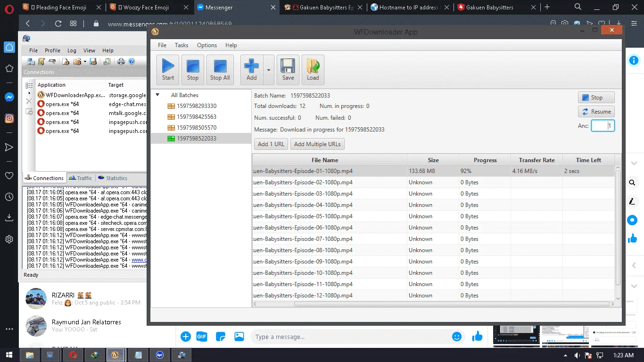The height and width of the screenshot is (362, 644).
Task: Click the Stop All toolbar button
Action: pos(220,70)
